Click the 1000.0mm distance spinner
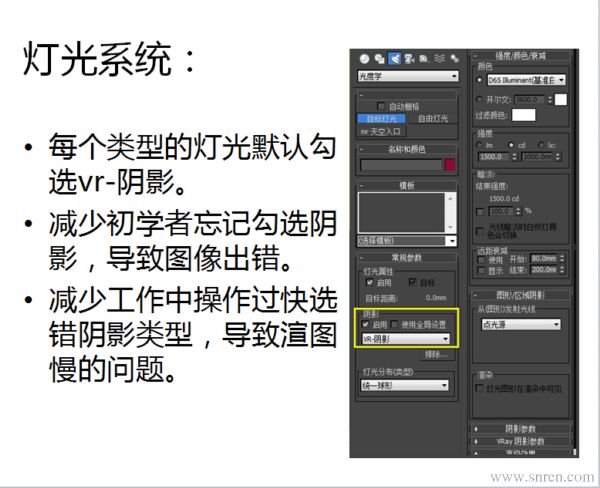Image resolution: width=600 pixels, height=488 pixels. [x=558, y=157]
